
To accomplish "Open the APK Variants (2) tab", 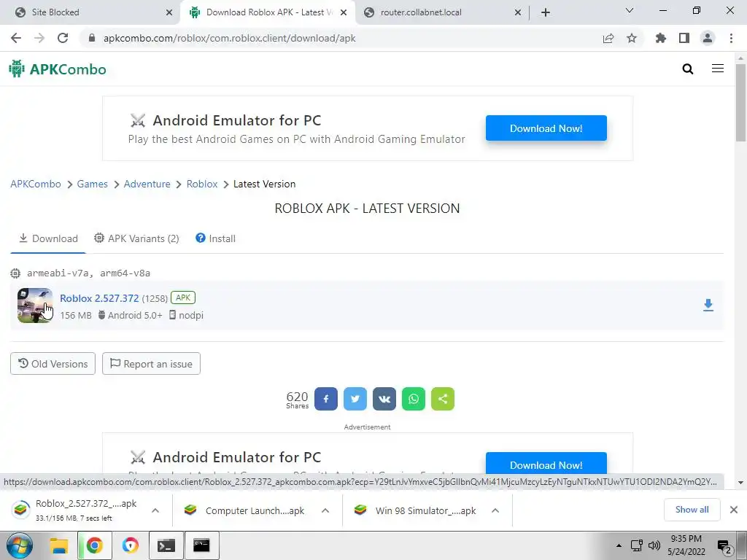I will (136, 238).
